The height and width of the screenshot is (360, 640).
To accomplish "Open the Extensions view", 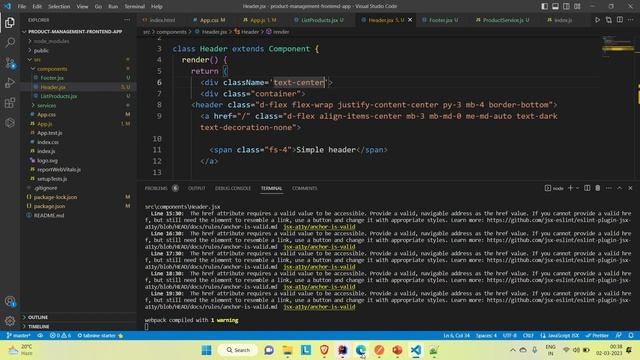I will tap(10, 103).
